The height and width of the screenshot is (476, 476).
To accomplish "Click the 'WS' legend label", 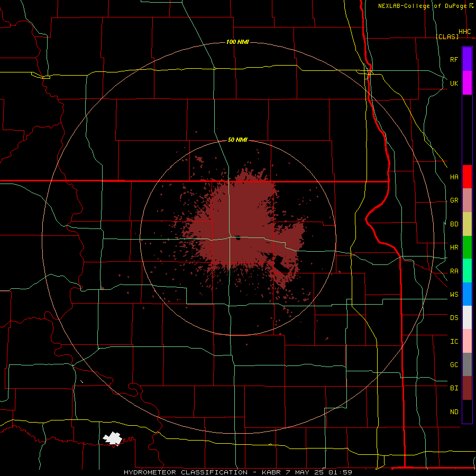I will pos(454,295).
